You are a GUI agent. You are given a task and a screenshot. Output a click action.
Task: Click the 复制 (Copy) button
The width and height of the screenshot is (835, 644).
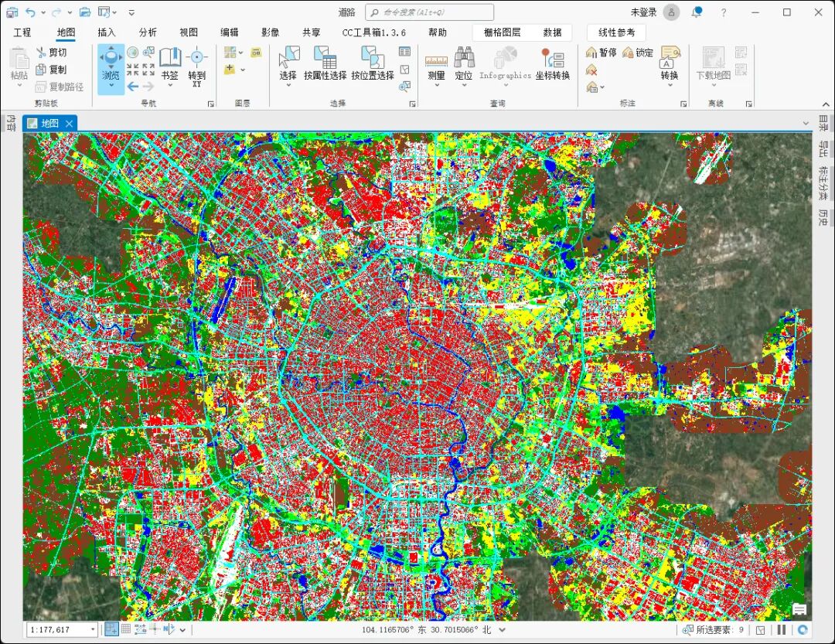[x=52, y=70]
